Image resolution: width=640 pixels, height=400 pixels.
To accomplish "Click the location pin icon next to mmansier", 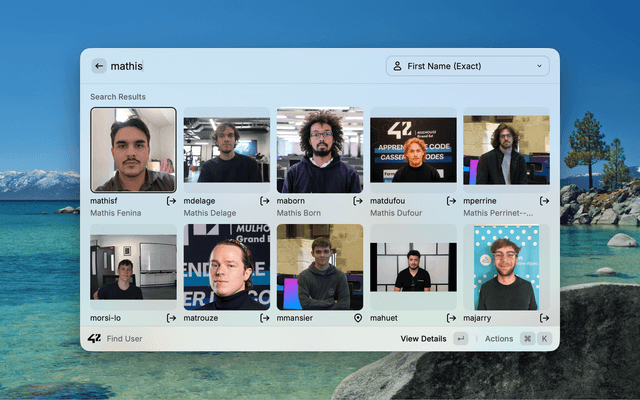I will (x=358, y=318).
